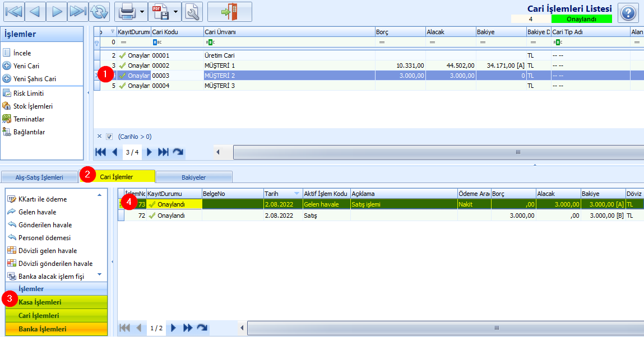
Task: Switch to the Alış-Satış İşlemleri tab
Action: tap(39, 177)
